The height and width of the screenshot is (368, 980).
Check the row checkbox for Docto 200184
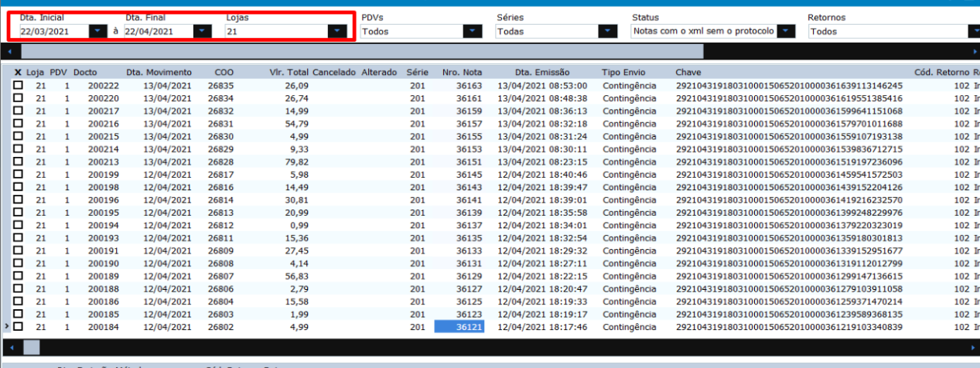coord(18,327)
